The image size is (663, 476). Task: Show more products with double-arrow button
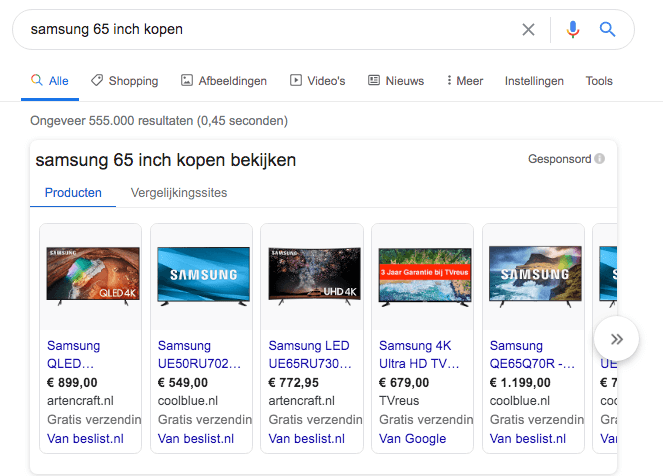[616, 339]
